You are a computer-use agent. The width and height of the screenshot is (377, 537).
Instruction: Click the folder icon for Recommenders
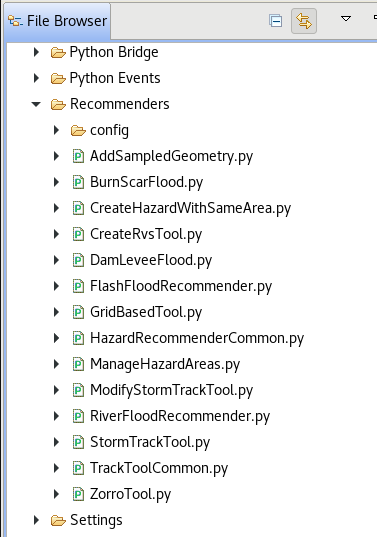pyautogui.click(x=58, y=104)
